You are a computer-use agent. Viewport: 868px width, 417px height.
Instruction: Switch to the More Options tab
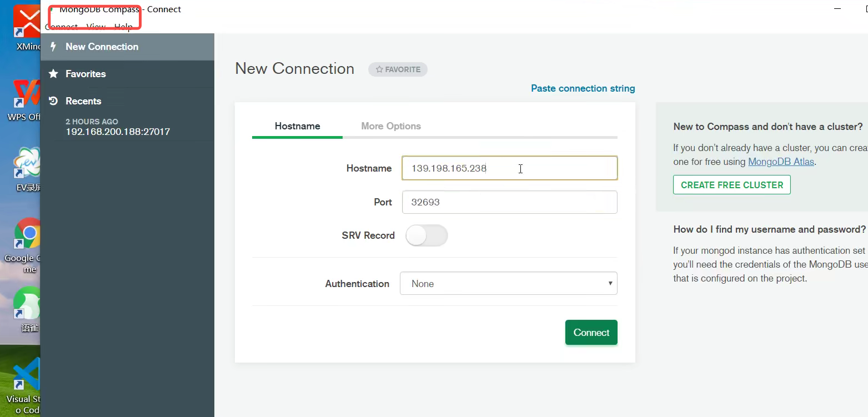click(x=391, y=126)
